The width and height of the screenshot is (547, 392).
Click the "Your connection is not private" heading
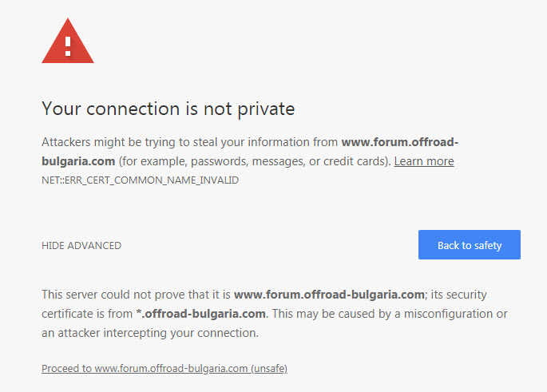point(168,108)
